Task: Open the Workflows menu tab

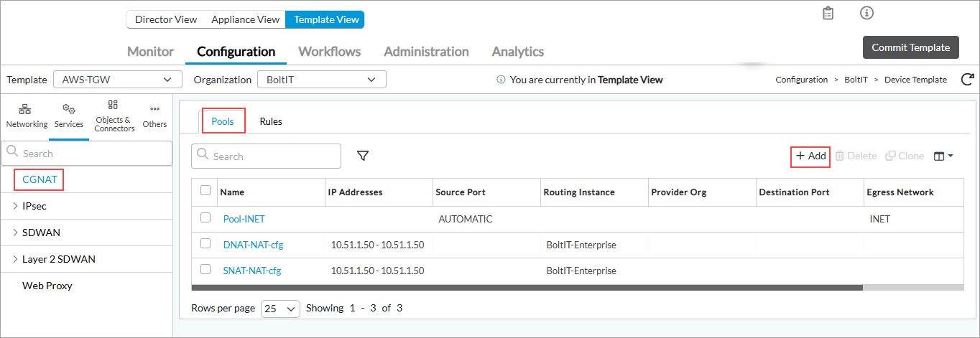Action: (329, 52)
